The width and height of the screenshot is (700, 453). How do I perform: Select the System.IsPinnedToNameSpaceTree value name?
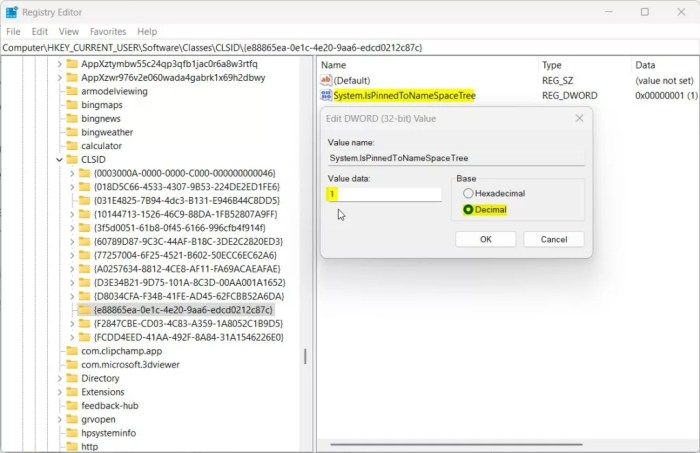pyautogui.click(x=404, y=96)
